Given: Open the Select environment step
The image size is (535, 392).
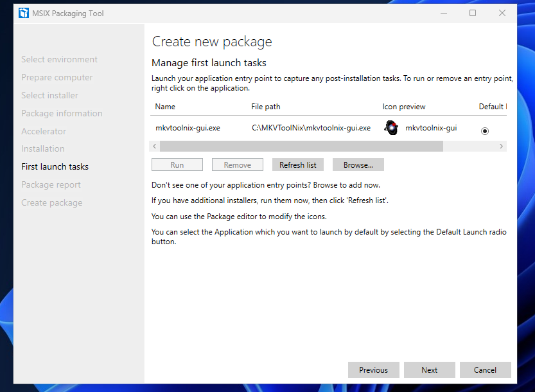Looking at the screenshot, I should point(59,59).
